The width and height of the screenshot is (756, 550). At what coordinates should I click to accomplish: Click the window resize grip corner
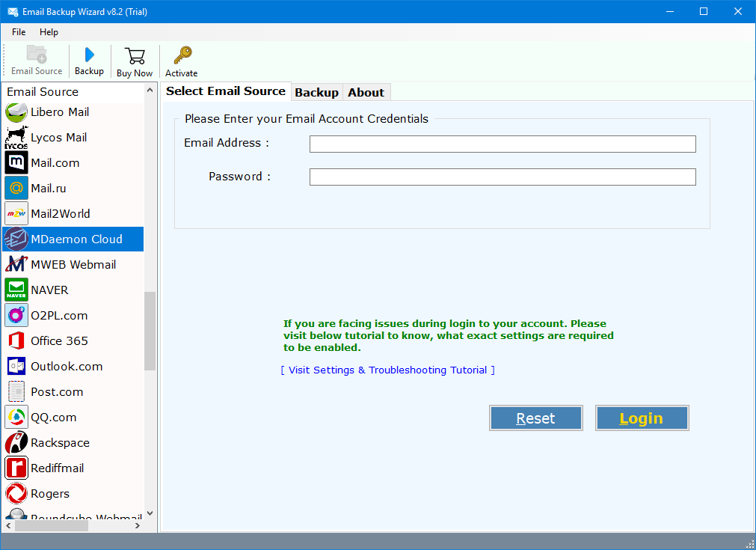click(750, 544)
